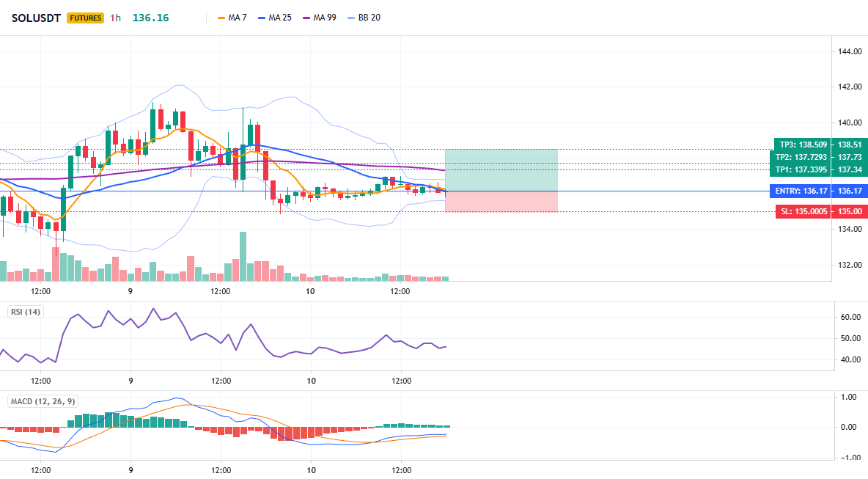
Task: Click the RSI 60.00 axis label
Action: 851,318
